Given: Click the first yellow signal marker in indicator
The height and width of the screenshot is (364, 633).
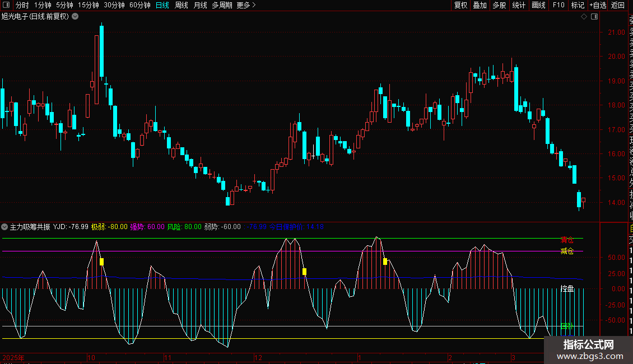Looking at the screenshot, I should (101, 262).
